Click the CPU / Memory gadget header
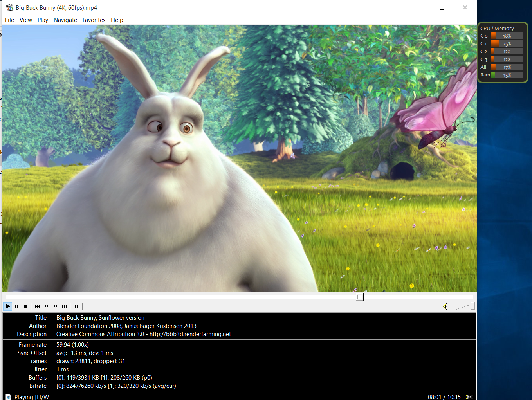The width and height of the screenshot is (532, 400). 497,28
